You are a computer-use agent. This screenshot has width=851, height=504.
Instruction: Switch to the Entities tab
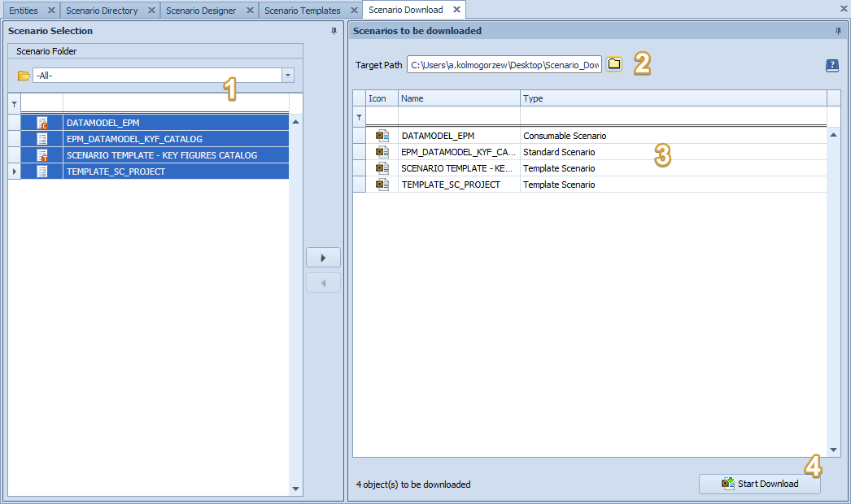(24, 10)
